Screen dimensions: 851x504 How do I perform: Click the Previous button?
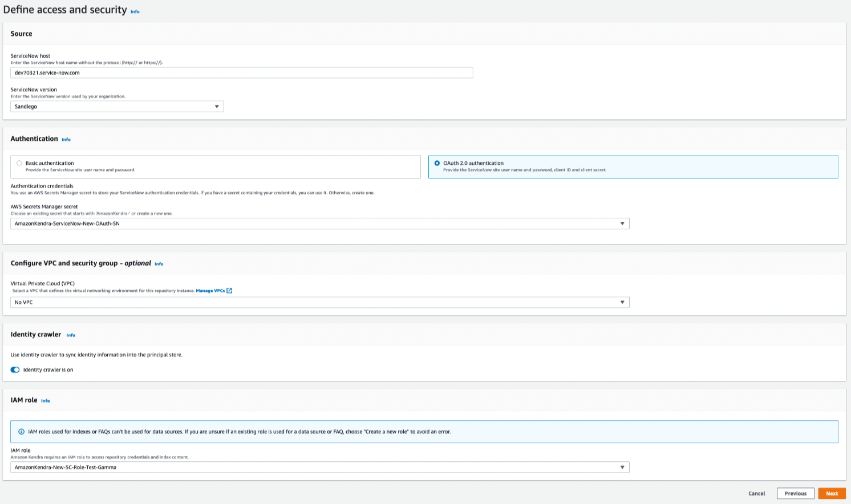pos(795,494)
